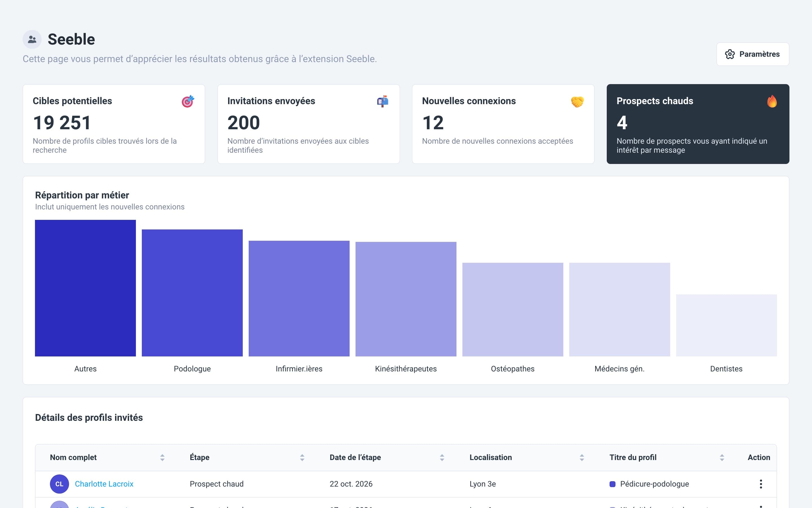This screenshot has width=812, height=508.
Task: Click the Dentistes chart bar
Action: click(x=727, y=325)
